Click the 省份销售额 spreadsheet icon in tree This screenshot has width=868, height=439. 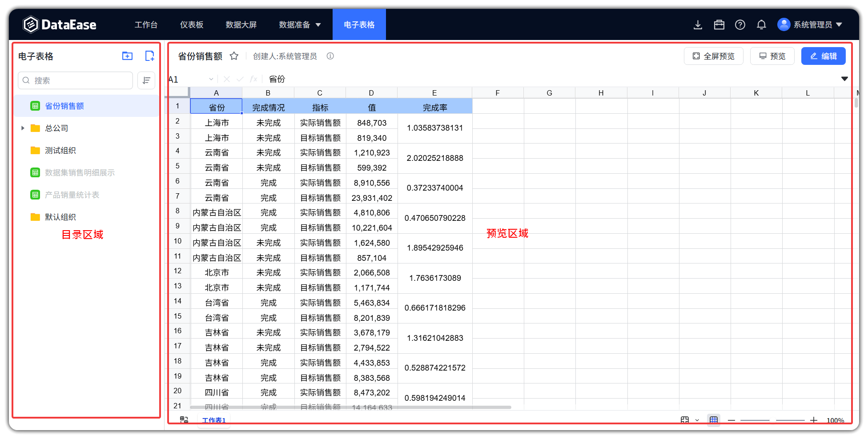tap(35, 106)
